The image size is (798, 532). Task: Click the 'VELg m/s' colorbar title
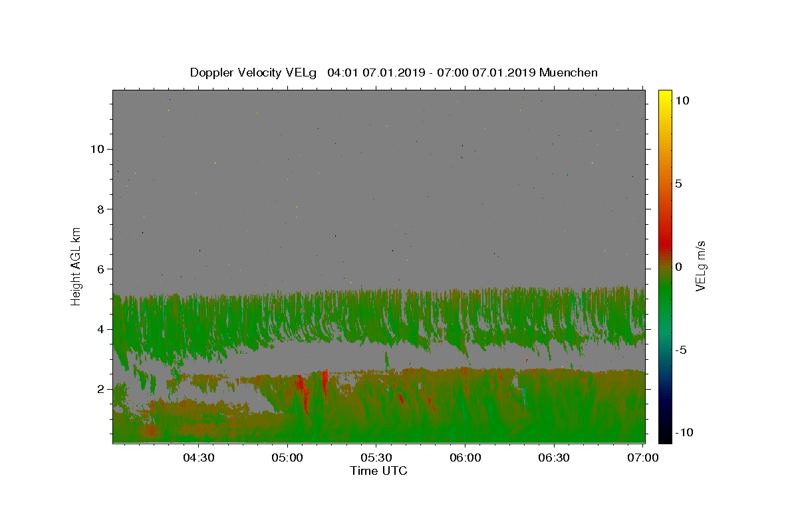pos(701,267)
